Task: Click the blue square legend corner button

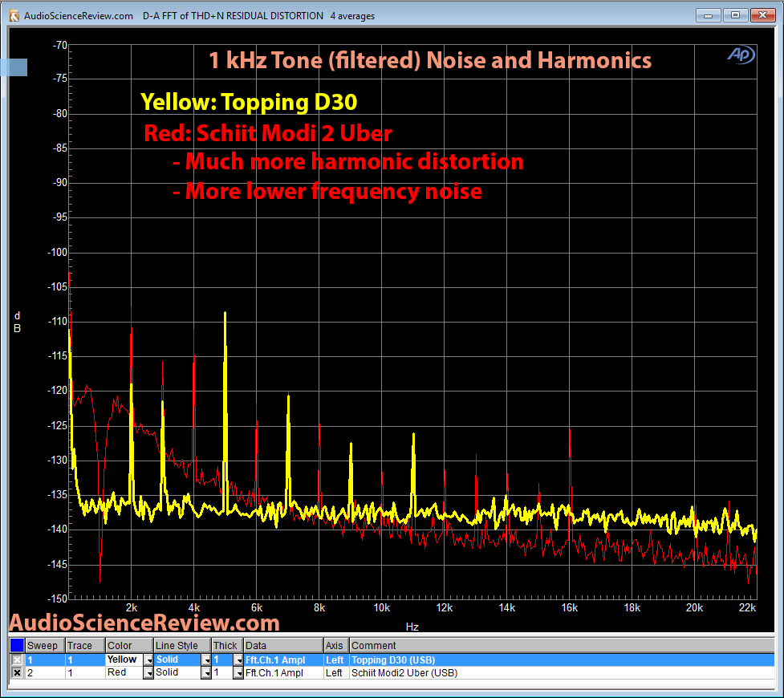Action: [17, 646]
